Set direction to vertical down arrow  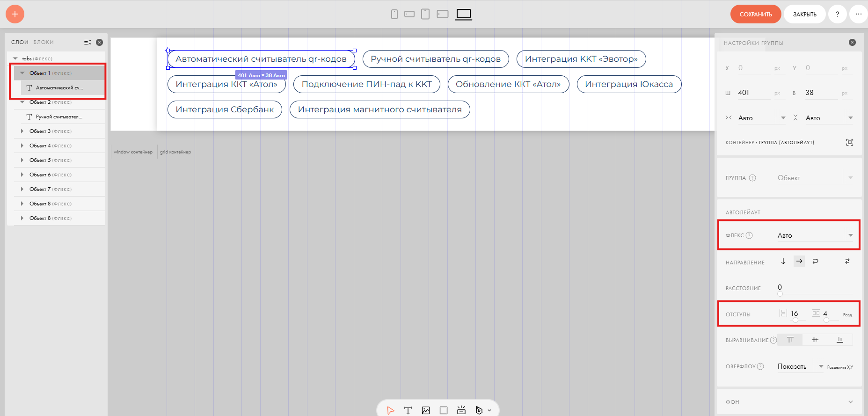(x=783, y=261)
